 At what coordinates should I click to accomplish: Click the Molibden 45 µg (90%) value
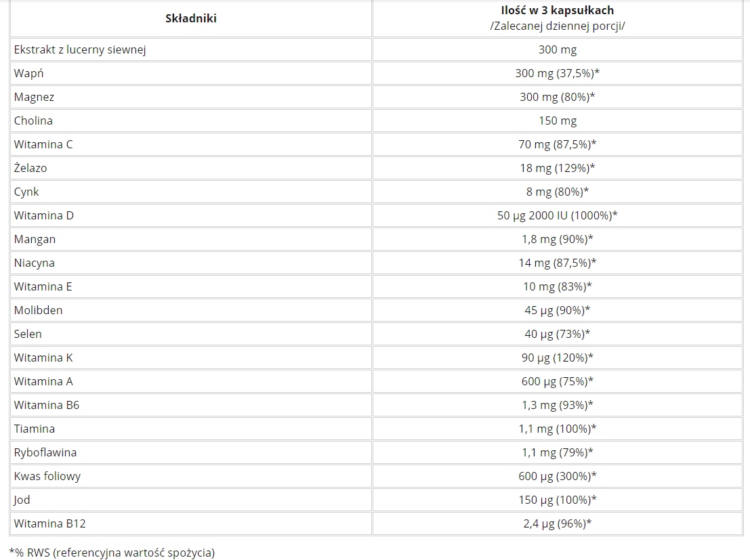pyautogui.click(x=557, y=310)
